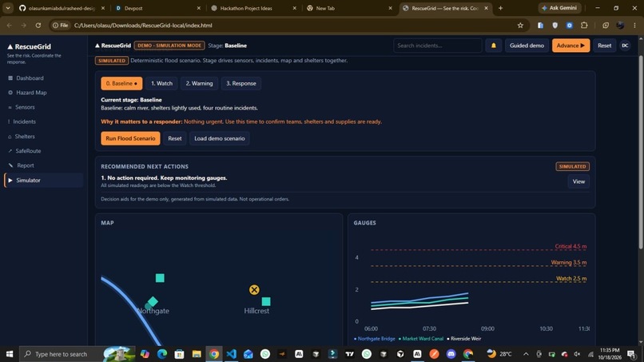
Task: Click Run Flood Scenario button
Action: 130,138
